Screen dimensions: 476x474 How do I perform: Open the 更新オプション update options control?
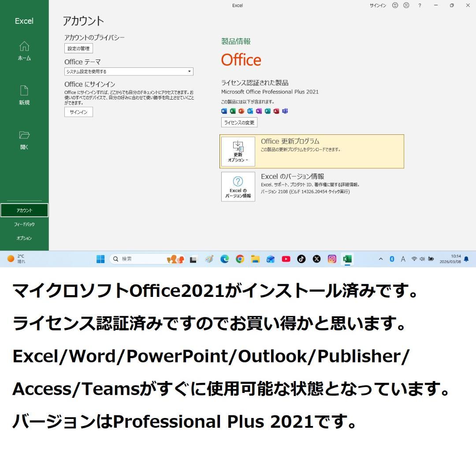(238, 152)
